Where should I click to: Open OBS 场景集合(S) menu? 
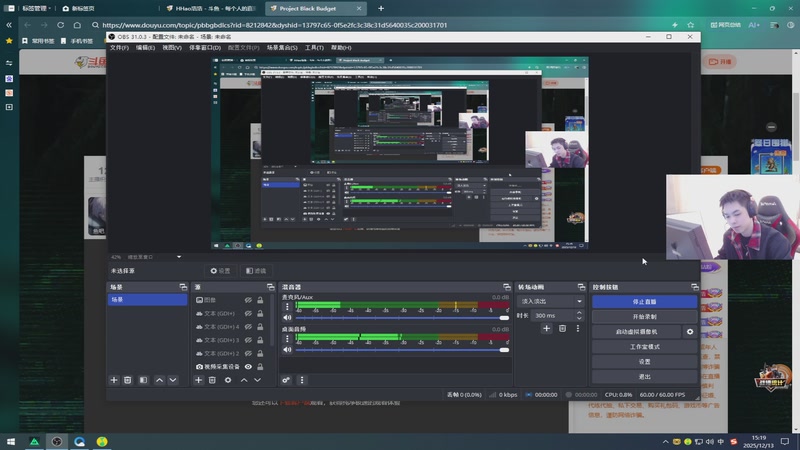(x=282, y=47)
